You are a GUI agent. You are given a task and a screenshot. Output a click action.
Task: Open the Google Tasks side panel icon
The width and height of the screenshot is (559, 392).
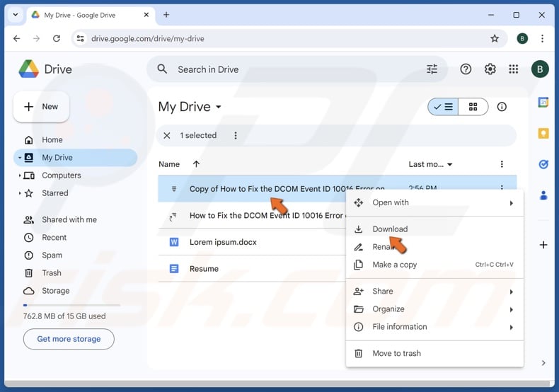[x=543, y=164]
